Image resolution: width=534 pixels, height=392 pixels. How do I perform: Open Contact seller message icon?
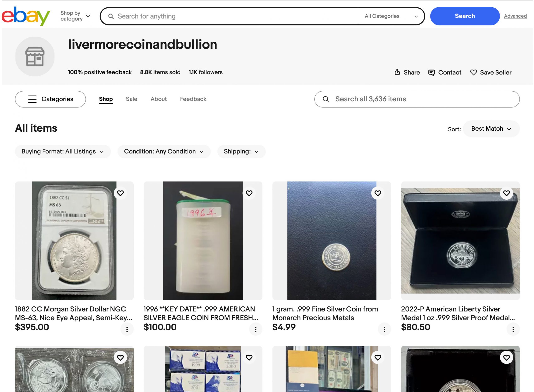click(x=431, y=73)
